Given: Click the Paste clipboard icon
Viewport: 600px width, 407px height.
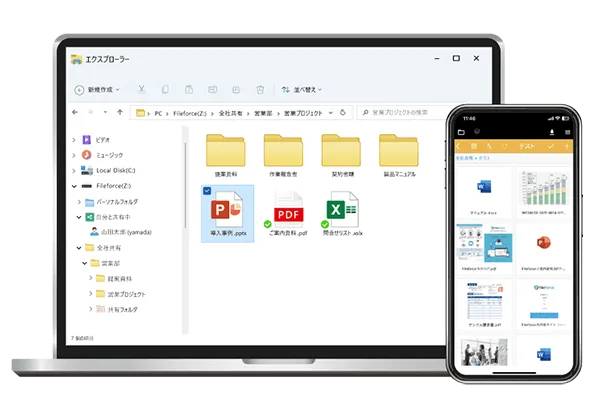Looking at the screenshot, I should tap(189, 89).
